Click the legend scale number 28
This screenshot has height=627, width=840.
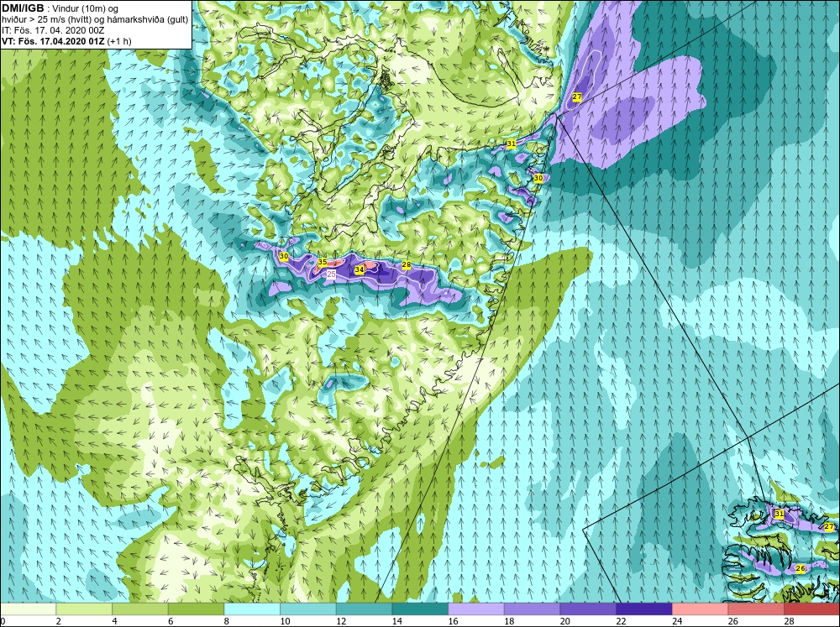(788, 621)
